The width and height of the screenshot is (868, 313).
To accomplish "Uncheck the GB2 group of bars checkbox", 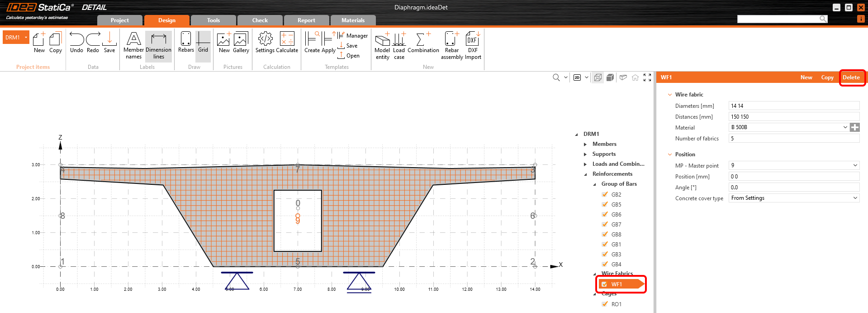I will pos(605,194).
